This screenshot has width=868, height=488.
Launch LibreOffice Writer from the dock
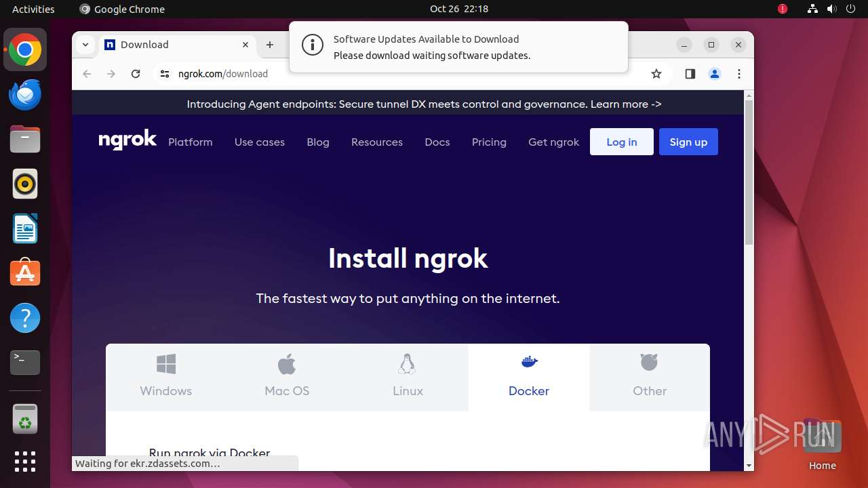[25, 228]
